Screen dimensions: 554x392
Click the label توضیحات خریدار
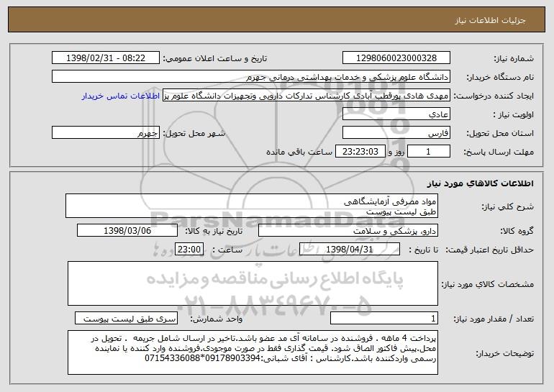504,353
